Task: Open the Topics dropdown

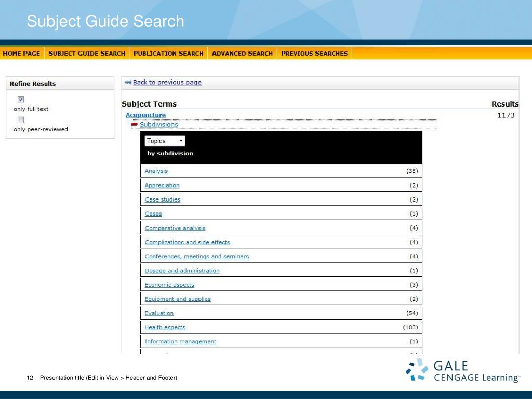Action: tap(165, 141)
